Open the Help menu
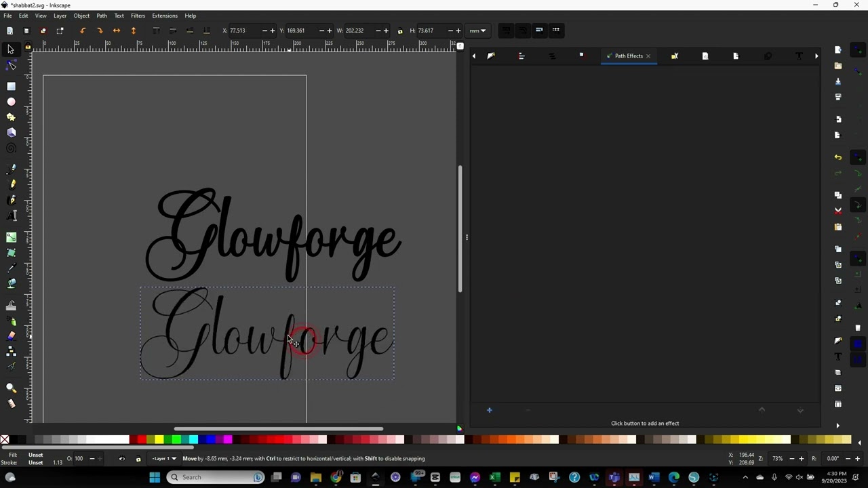 click(x=191, y=16)
